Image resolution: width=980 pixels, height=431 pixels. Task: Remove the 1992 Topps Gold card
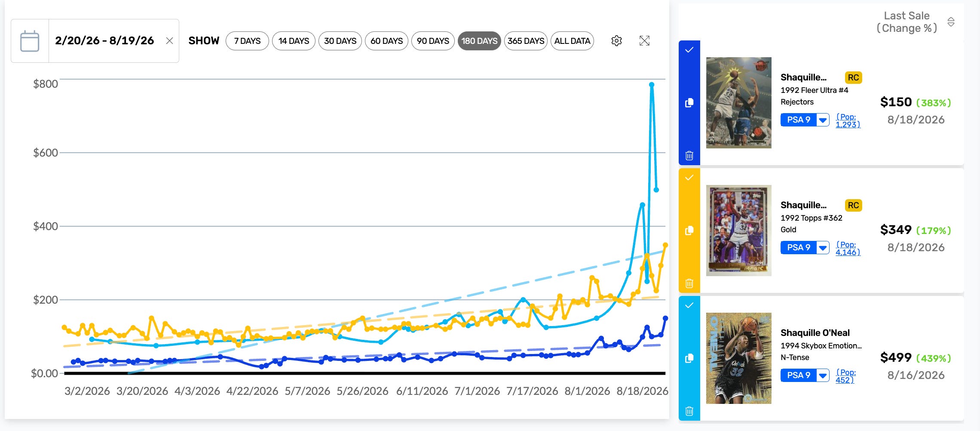[x=689, y=283]
